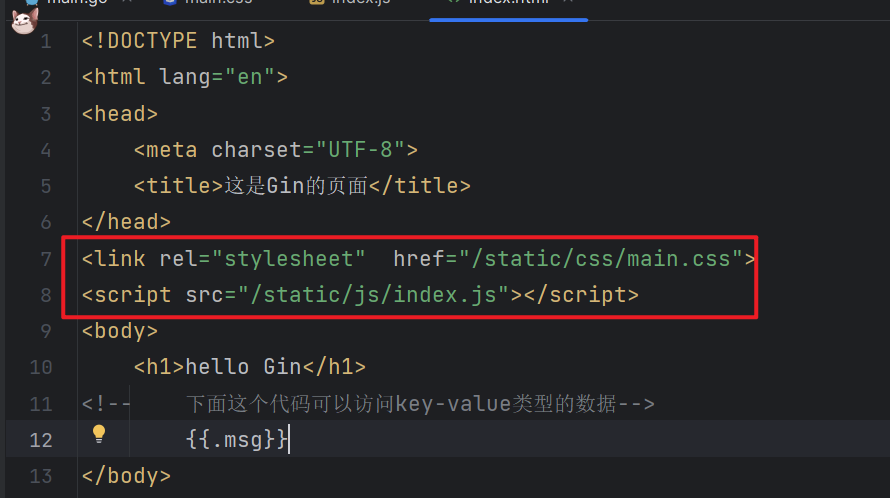Click line number 2 in gutter

[x=46, y=77]
